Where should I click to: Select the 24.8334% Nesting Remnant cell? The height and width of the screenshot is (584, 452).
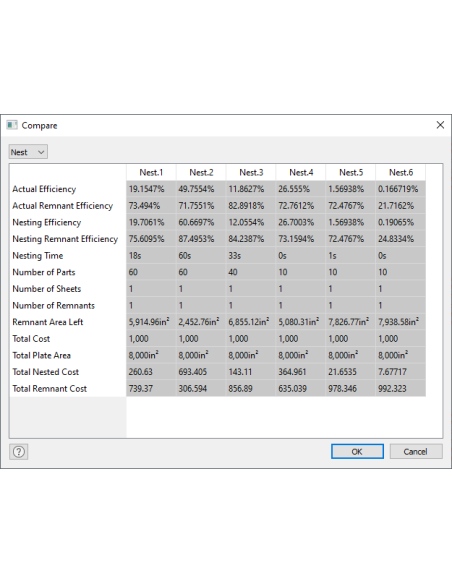click(x=401, y=239)
